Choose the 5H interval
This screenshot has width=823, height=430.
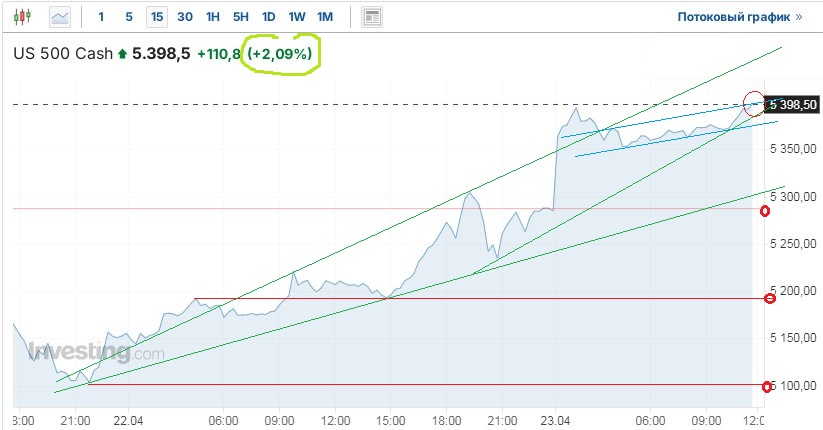click(x=241, y=17)
